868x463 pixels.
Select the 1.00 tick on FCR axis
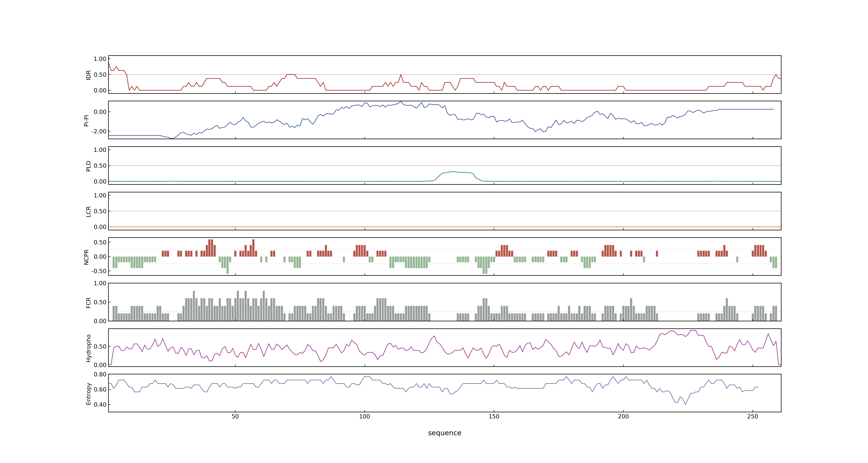100,283
